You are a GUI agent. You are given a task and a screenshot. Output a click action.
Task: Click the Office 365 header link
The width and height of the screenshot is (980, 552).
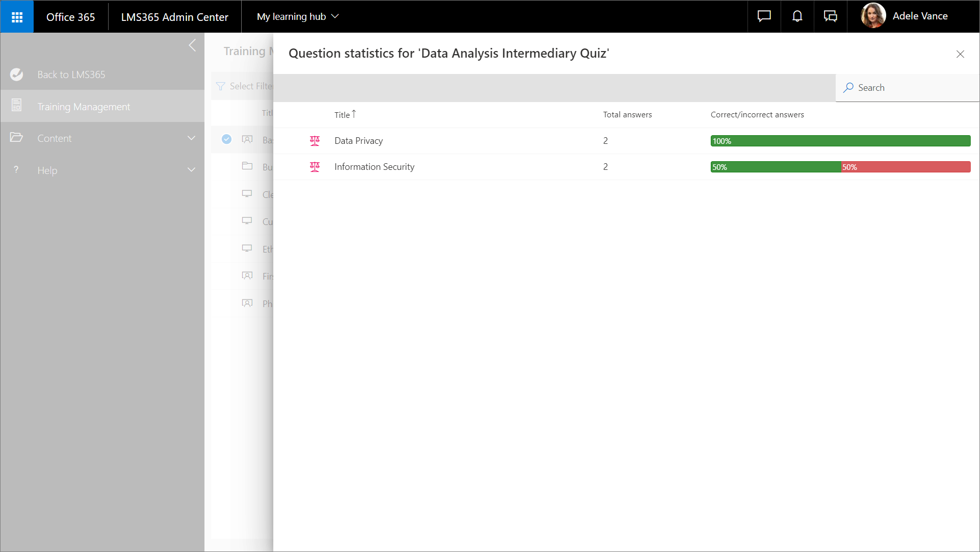[x=70, y=17]
